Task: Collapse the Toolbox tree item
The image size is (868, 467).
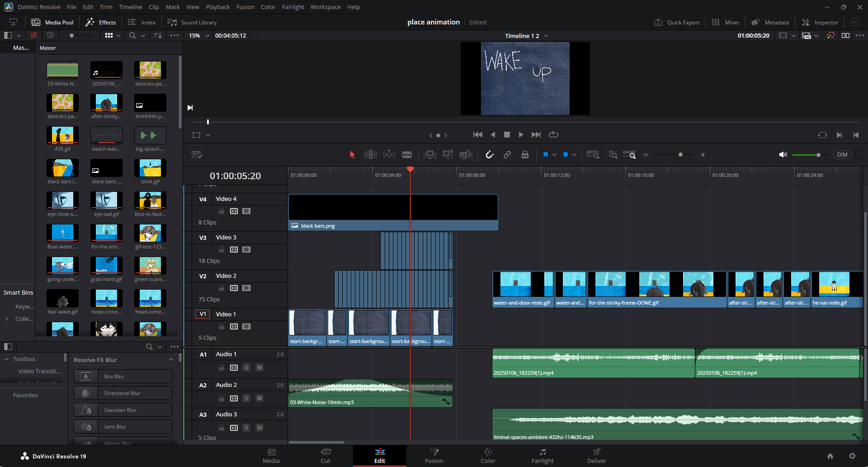Action: (x=6, y=359)
